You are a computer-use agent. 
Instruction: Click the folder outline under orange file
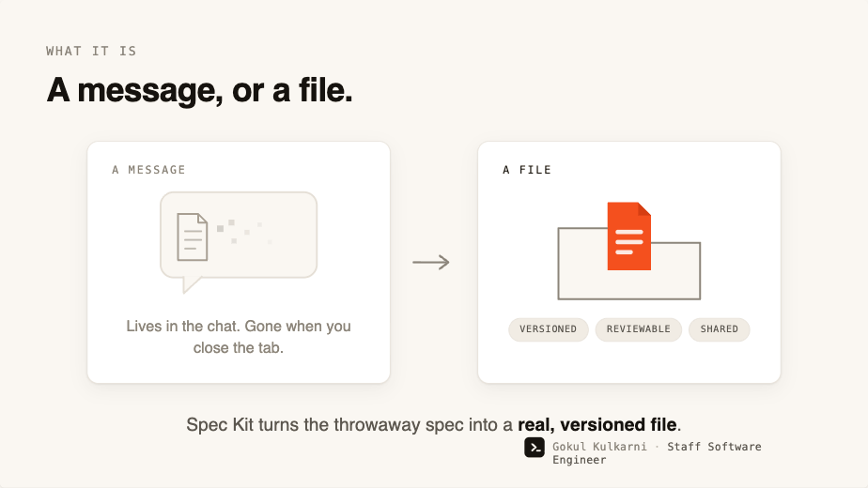tap(628, 264)
